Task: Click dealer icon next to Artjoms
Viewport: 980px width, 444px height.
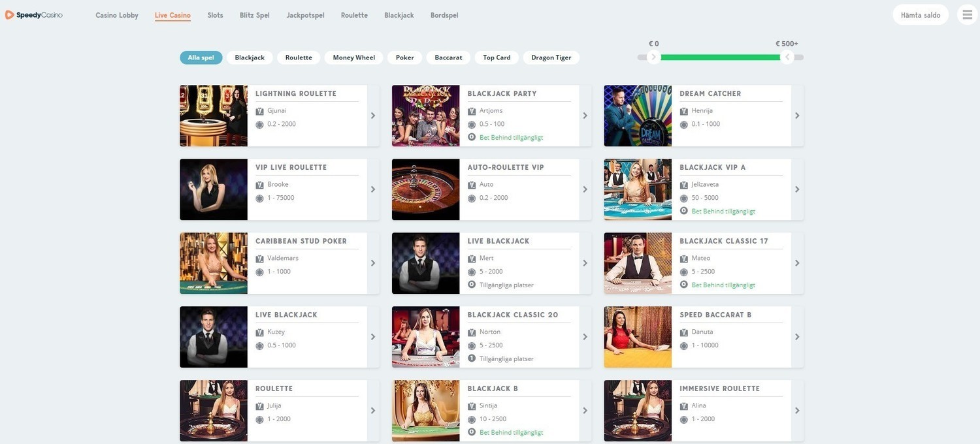Action: point(472,111)
